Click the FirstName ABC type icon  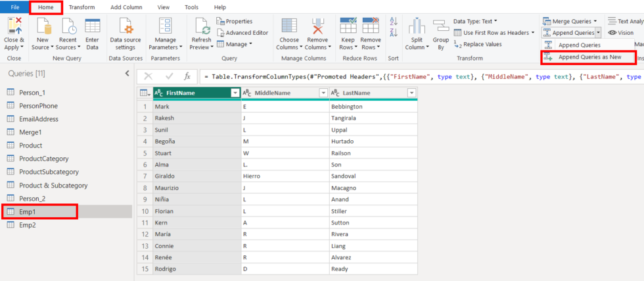pos(158,93)
